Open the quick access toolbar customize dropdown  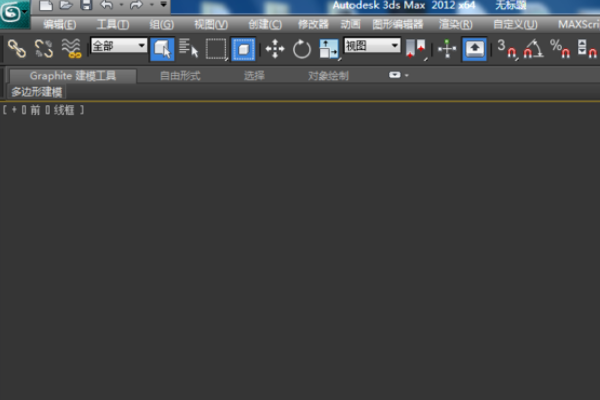coord(163,5)
